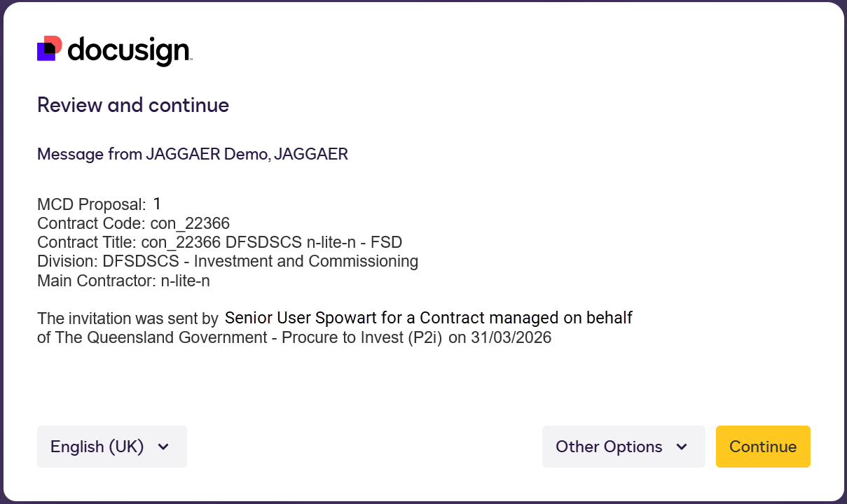Click the chevron beside English (UK)
Viewport: 847px width, 504px height.
coord(163,447)
